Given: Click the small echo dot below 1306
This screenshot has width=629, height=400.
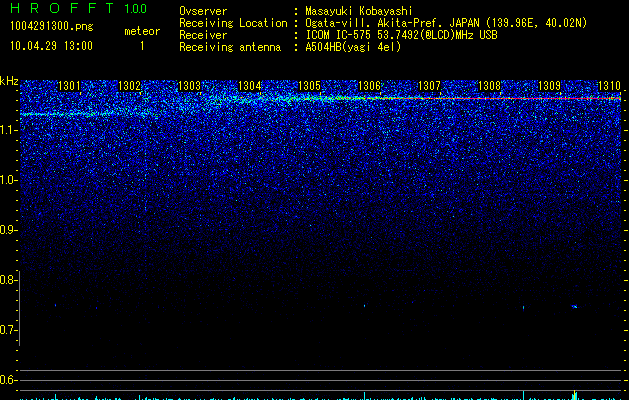Looking at the screenshot, I should coord(364,306).
